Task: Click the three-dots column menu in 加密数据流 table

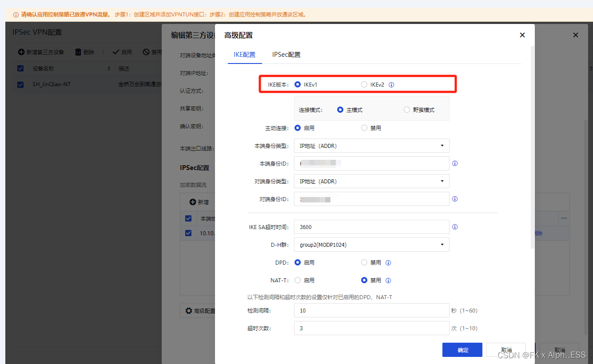Action: (564, 218)
